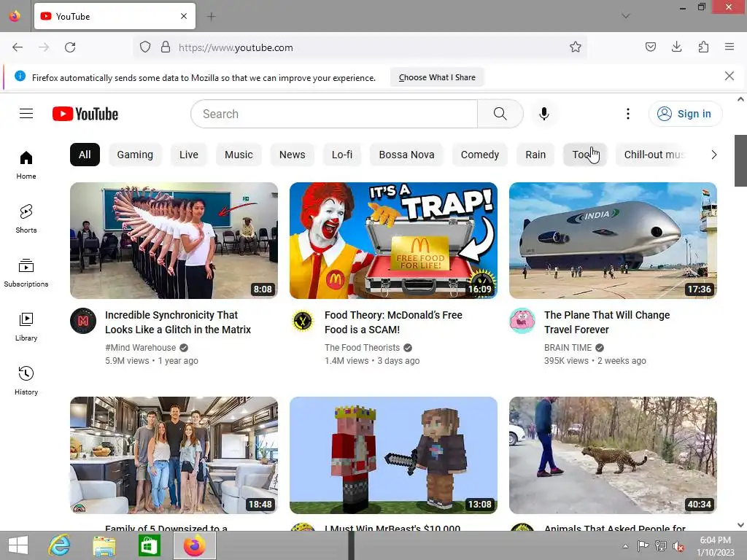Viewport: 747px width, 560px height.
Task: Close the YouTube tab
Action: click(184, 16)
